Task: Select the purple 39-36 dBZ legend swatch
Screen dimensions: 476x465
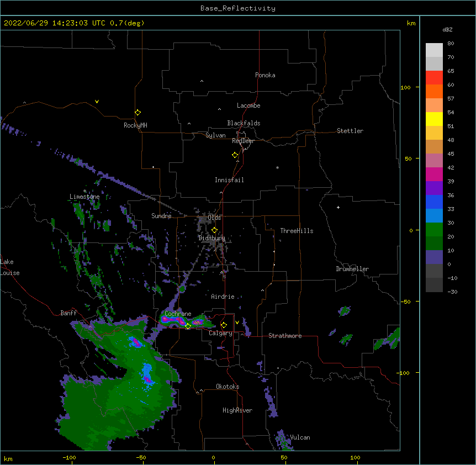Action: click(434, 188)
